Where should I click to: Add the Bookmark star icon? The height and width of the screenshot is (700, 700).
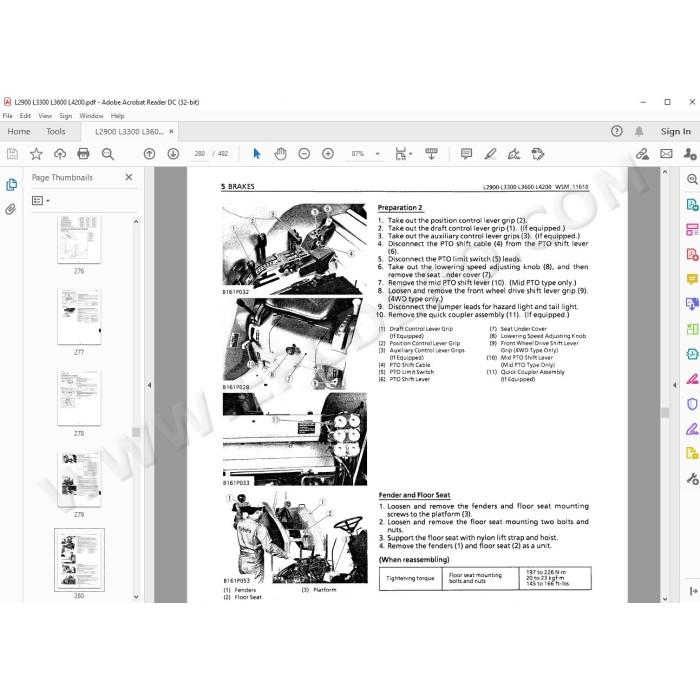(36, 154)
